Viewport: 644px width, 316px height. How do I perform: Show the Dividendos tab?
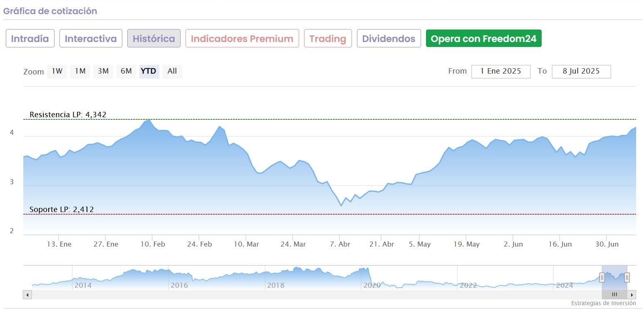389,39
